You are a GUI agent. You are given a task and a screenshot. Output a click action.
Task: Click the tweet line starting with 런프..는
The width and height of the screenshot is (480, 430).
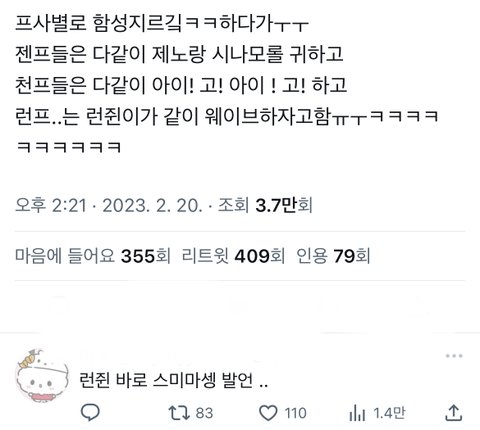point(227,116)
